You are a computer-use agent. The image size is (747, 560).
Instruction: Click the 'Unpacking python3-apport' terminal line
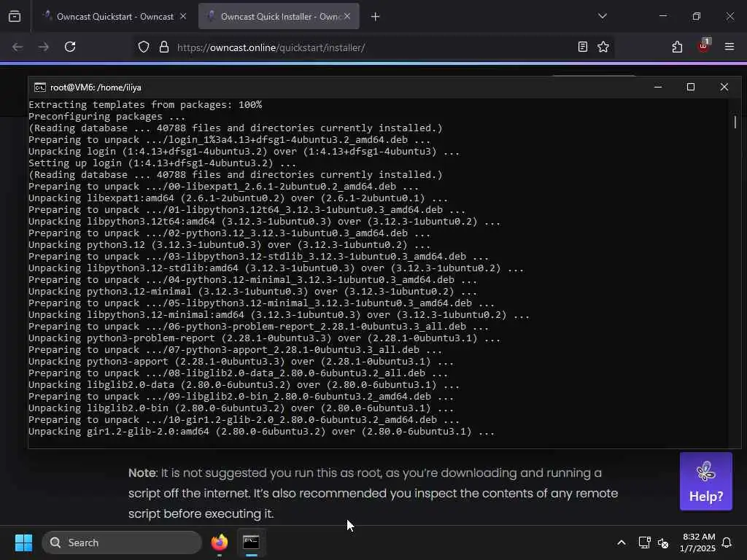241,362
